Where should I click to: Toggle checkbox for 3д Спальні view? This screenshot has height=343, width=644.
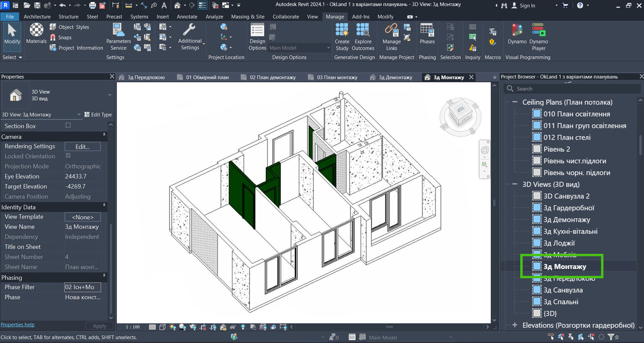[x=537, y=302]
